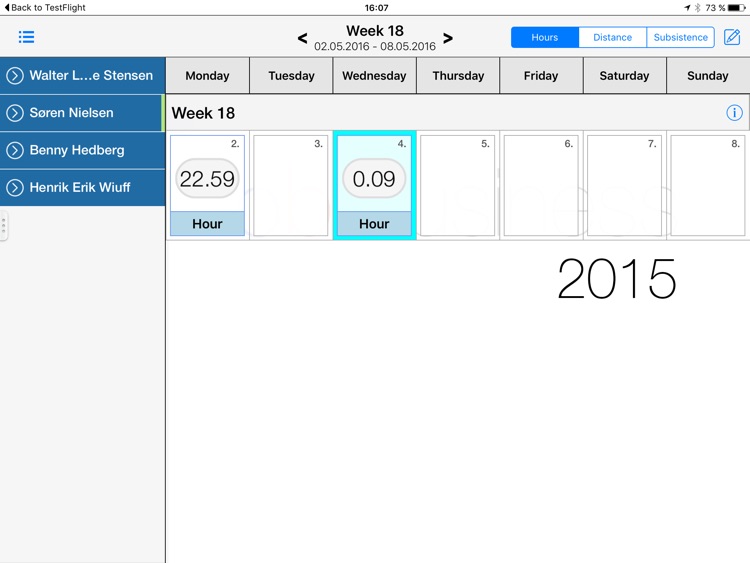750x563 pixels.
Task: Tap chevron circle beside Walter L...e Stensen
Action: coord(15,76)
